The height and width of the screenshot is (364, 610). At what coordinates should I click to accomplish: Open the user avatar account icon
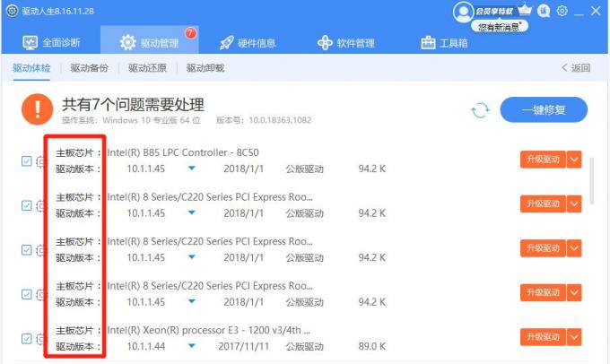coord(463,12)
